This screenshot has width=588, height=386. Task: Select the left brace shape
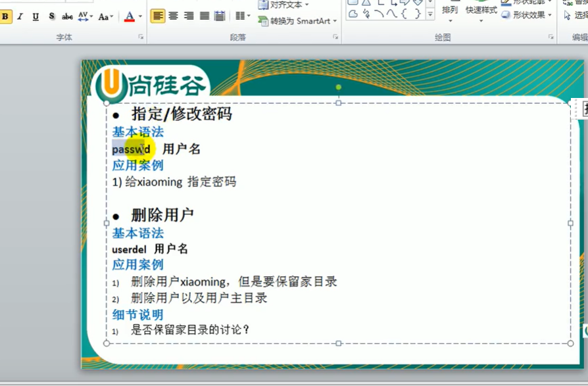tap(404, 14)
